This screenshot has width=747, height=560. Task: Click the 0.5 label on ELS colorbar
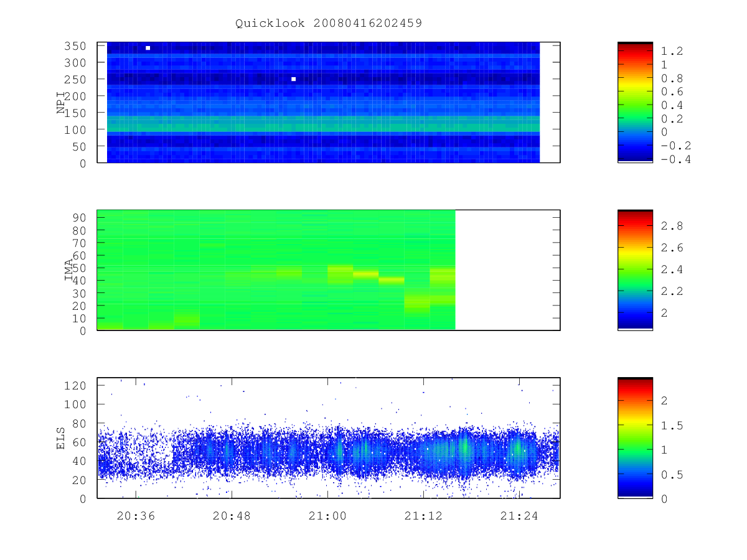tap(672, 475)
